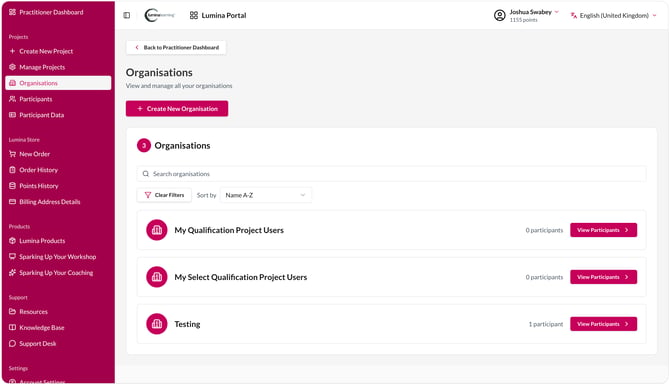Click the Sparking Up Your Coaching icon
This screenshot has height=385, width=670.
(x=12, y=273)
